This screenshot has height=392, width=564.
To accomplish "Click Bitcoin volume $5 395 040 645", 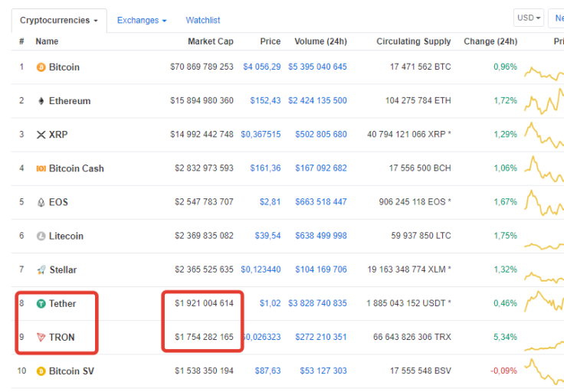I will pos(317,67).
